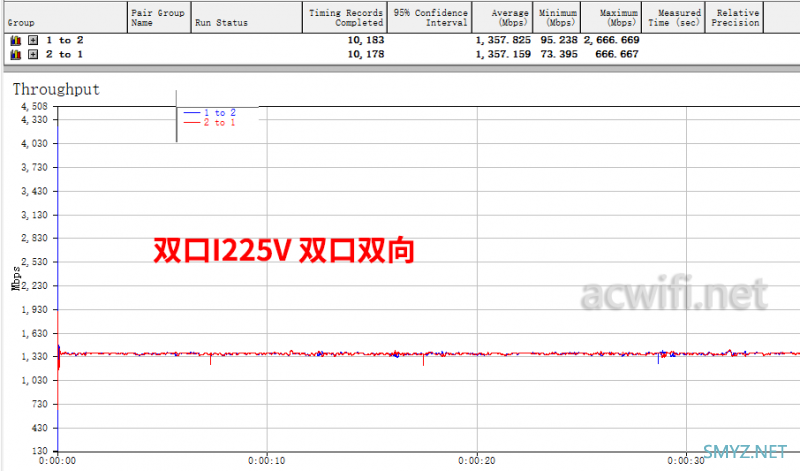
Task: Click average value 1,357.159
Action: (x=503, y=54)
